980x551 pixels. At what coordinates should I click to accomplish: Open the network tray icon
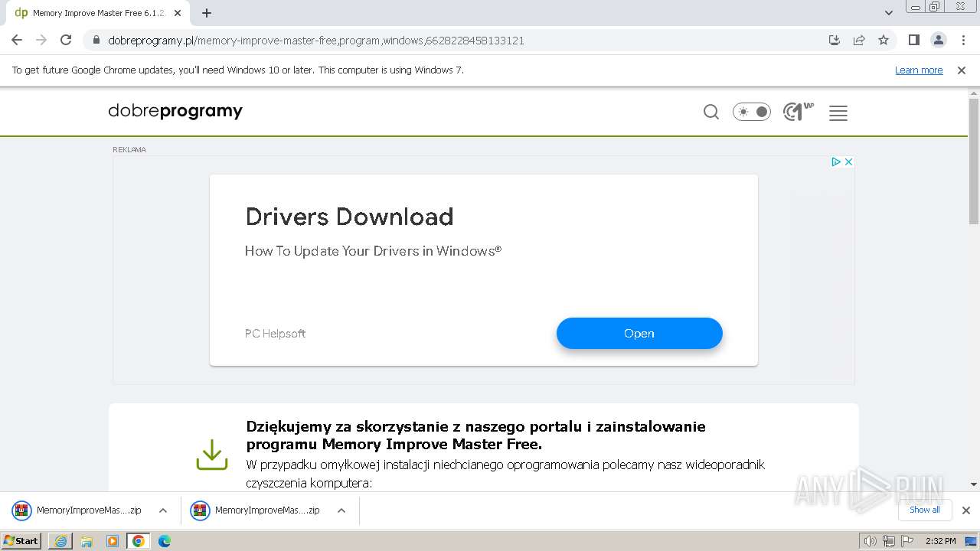click(889, 541)
